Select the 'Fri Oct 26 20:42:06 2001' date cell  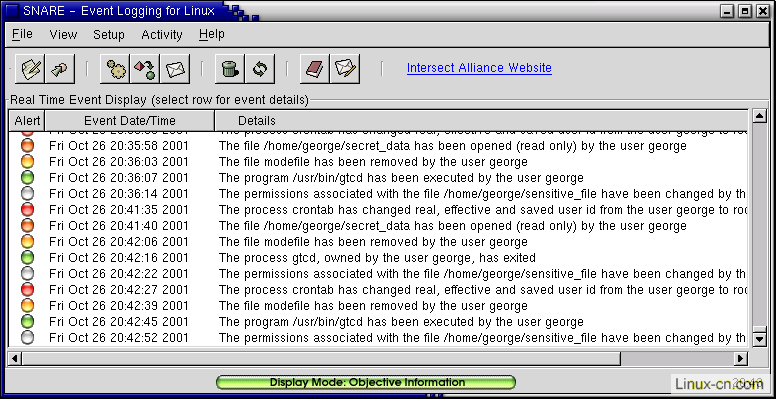pyautogui.click(x=119, y=242)
